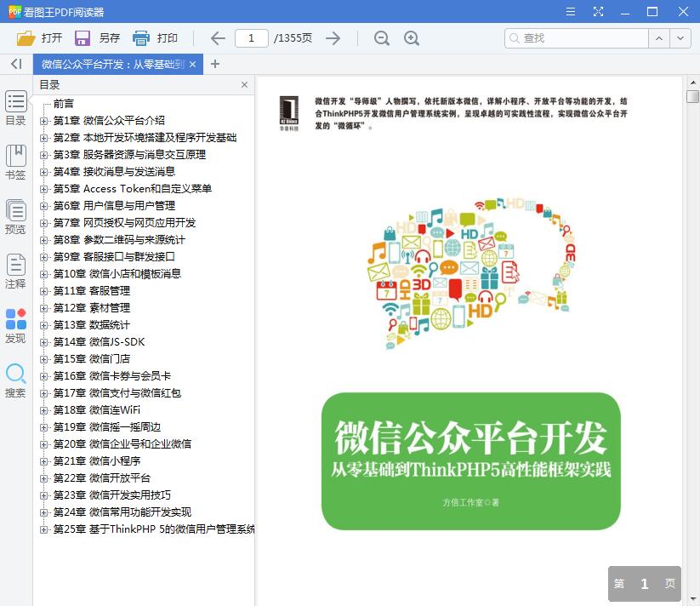The width and height of the screenshot is (700, 606).
Task: Expand 第10章 微信小店和模板消息 node
Action: pyautogui.click(x=43, y=274)
